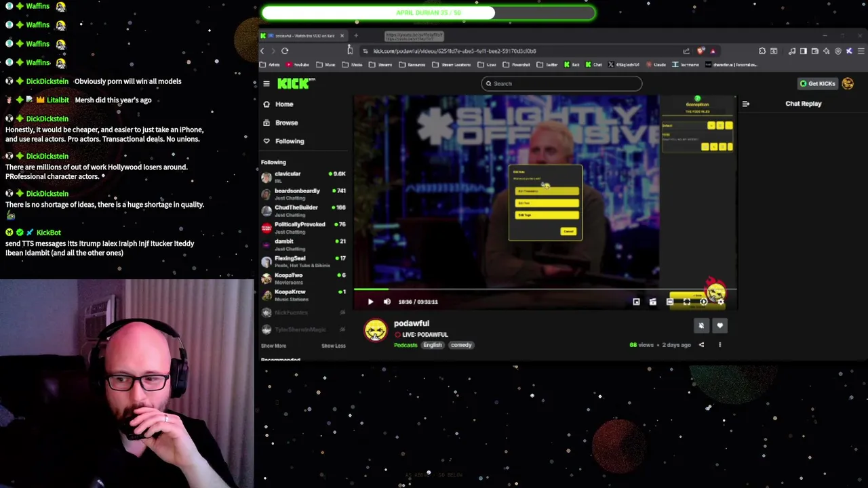Open the Youtube bookmark
The width and height of the screenshot is (868, 488).
click(298, 64)
